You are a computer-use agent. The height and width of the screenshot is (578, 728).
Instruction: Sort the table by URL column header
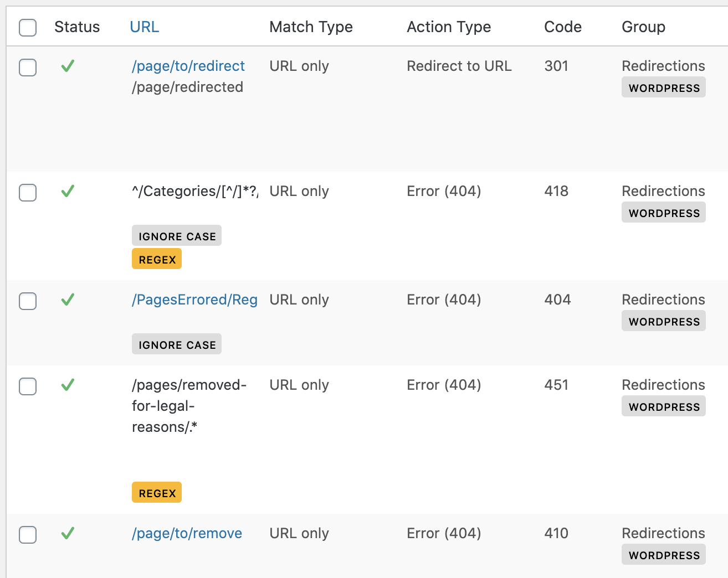[x=144, y=27]
